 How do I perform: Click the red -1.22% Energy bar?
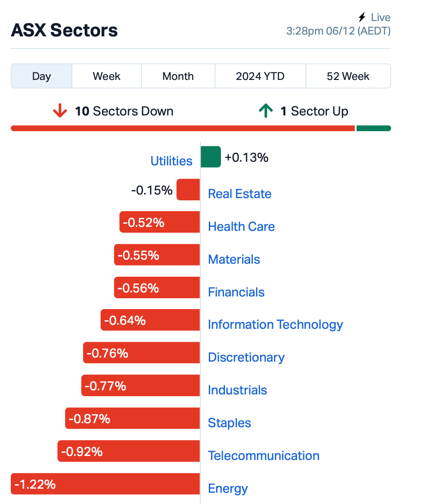click(x=105, y=484)
